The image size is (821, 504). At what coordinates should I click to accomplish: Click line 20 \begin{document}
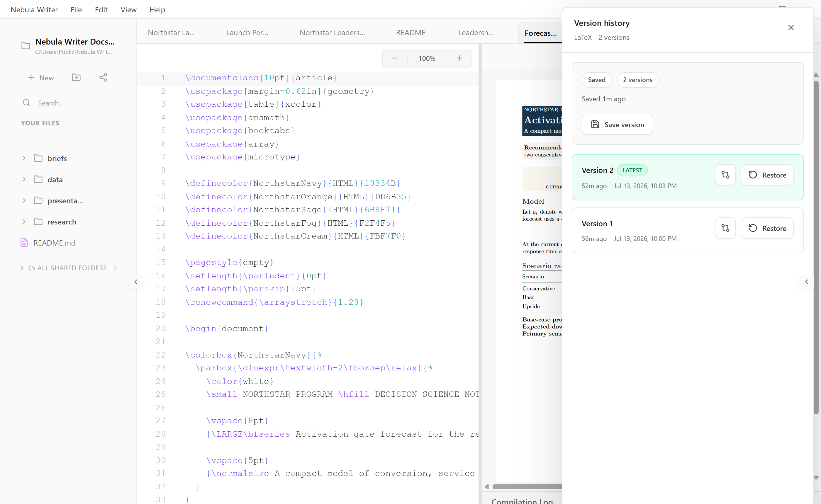coord(226,328)
